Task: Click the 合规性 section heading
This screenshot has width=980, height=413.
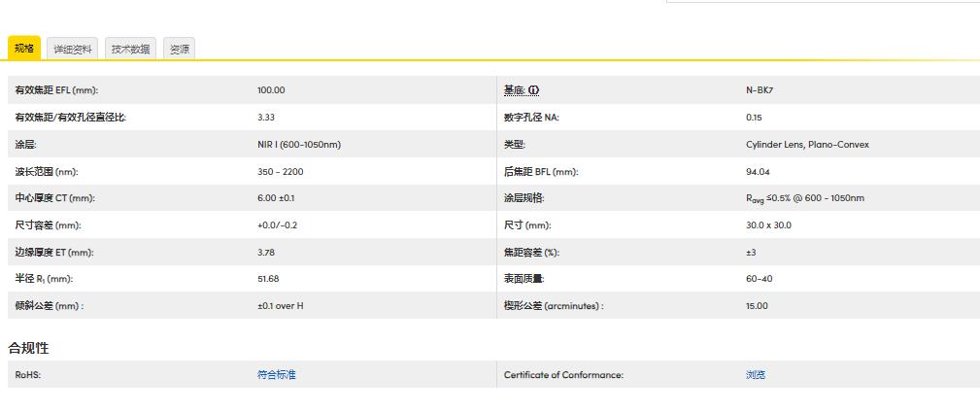Action: point(28,347)
